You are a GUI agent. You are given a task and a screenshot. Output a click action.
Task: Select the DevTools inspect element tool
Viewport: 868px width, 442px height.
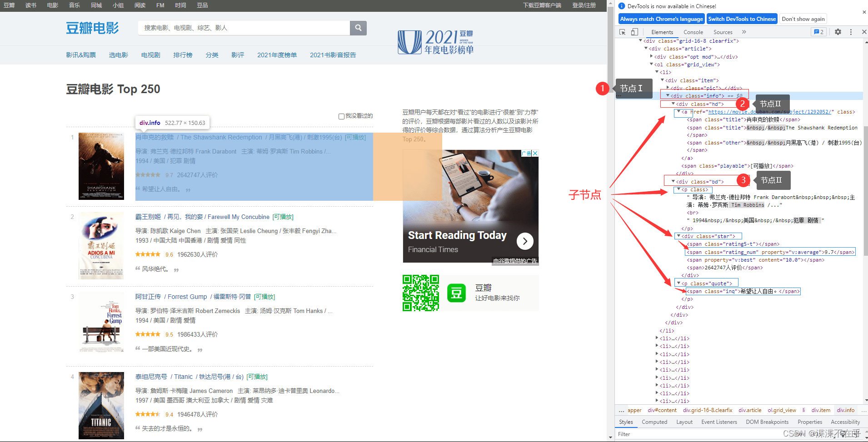623,32
